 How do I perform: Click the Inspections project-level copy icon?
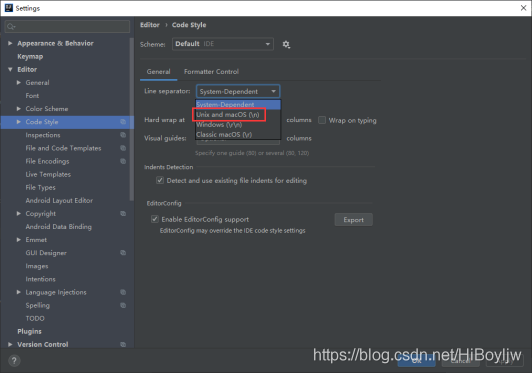pos(123,135)
